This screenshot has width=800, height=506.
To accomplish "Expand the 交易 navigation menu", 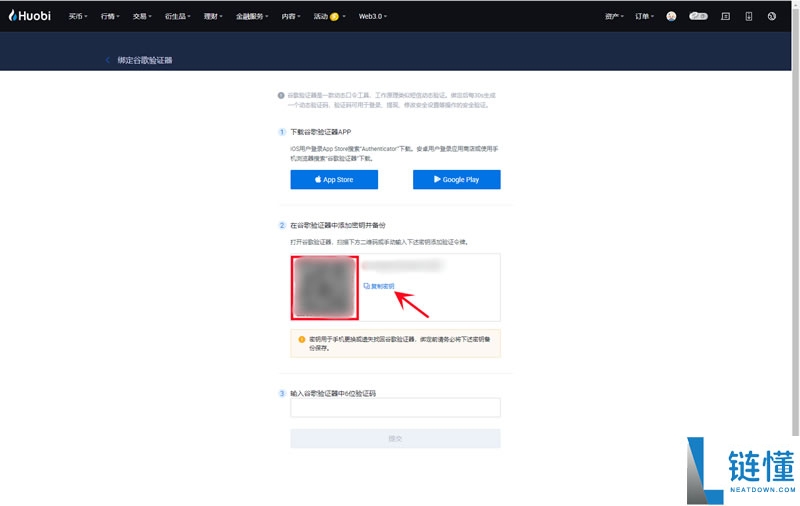I will (x=142, y=16).
